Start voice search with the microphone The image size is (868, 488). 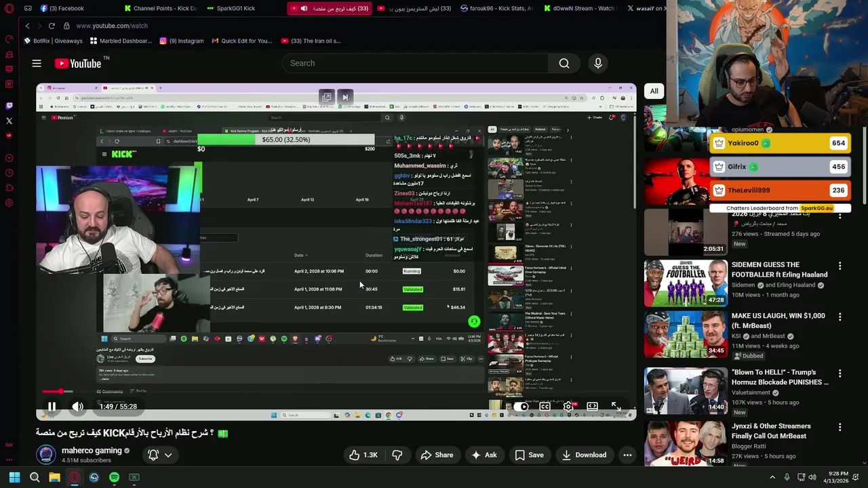[597, 63]
